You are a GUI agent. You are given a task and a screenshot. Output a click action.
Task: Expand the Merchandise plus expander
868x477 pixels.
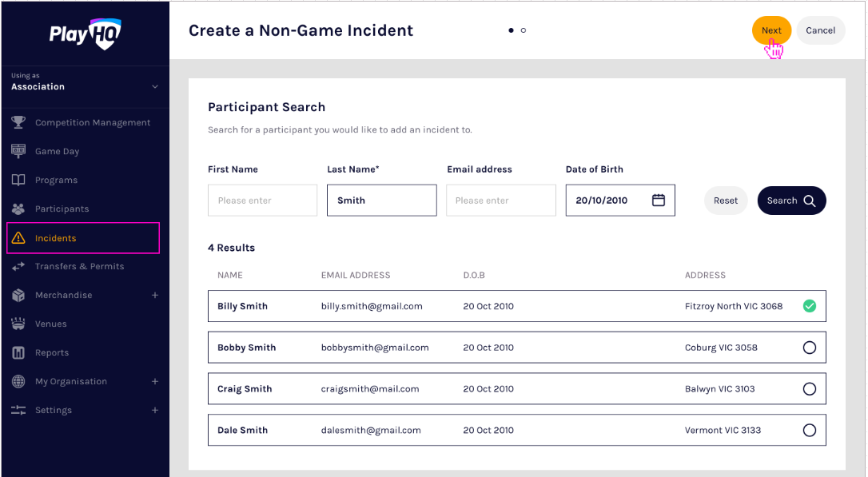pos(155,295)
